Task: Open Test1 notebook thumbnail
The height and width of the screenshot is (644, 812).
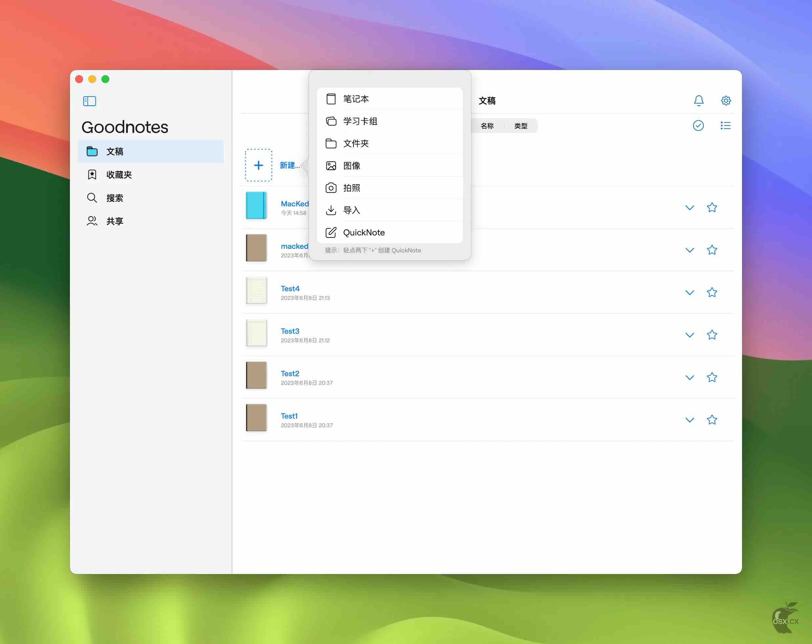Action: point(256,418)
